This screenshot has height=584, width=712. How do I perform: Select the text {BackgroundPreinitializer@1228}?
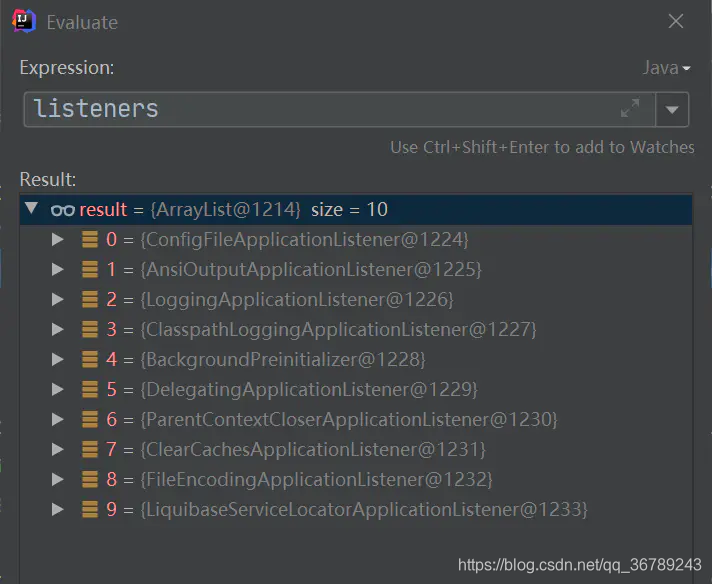(x=283, y=360)
